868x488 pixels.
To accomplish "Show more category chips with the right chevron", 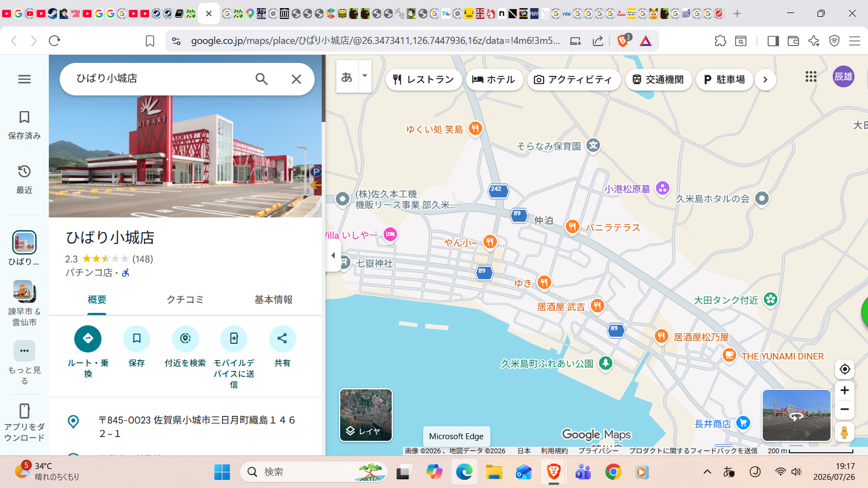I will pyautogui.click(x=765, y=80).
